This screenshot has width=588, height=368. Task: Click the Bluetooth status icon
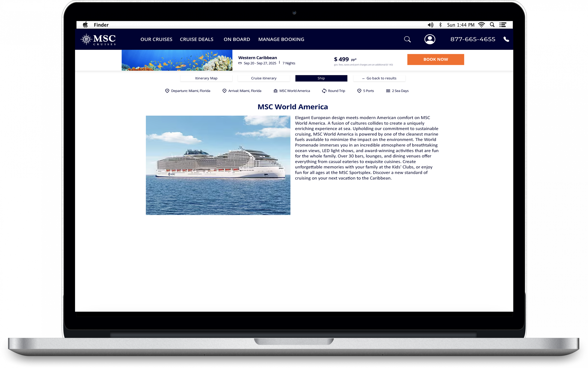click(440, 25)
